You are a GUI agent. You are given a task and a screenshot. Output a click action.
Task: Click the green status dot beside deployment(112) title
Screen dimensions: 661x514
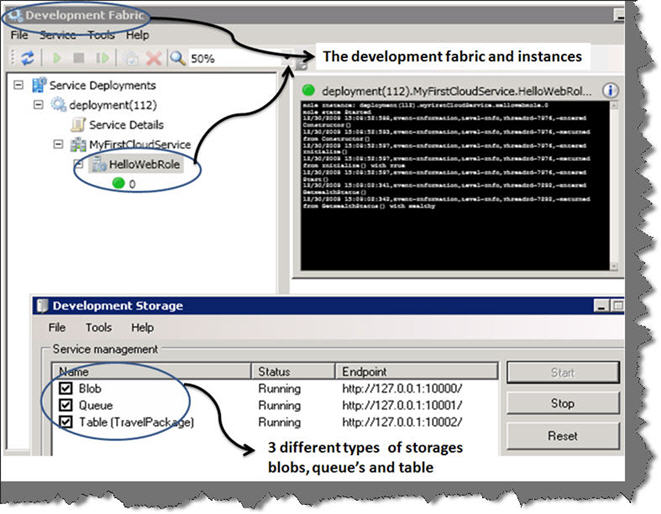309,90
